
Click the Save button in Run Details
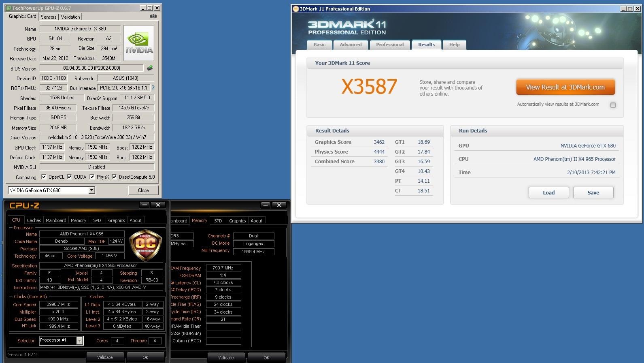pos(593,192)
